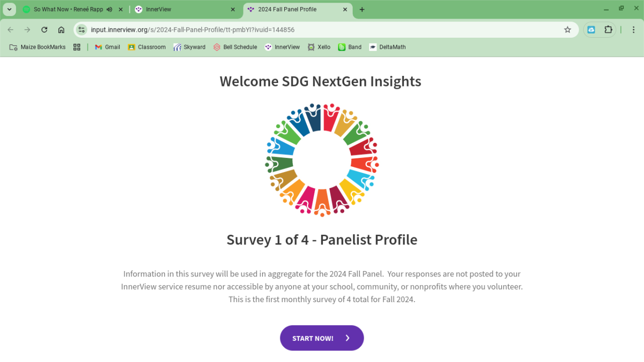Expand the tab search dropdown arrow
Image resolution: width=644 pixels, height=362 pixels.
click(x=9, y=10)
